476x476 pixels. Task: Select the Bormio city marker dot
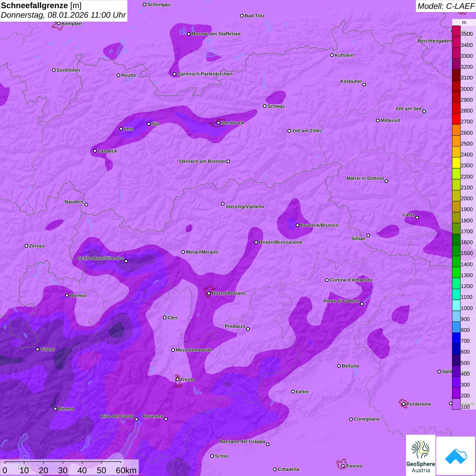pyautogui.click(x=67, y=295)
